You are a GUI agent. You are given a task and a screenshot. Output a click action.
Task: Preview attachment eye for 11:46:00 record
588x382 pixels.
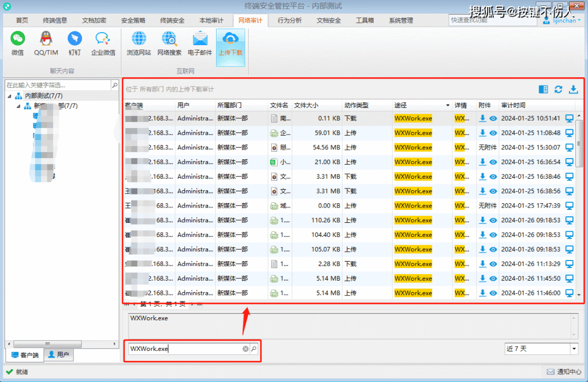click(493, 293)
